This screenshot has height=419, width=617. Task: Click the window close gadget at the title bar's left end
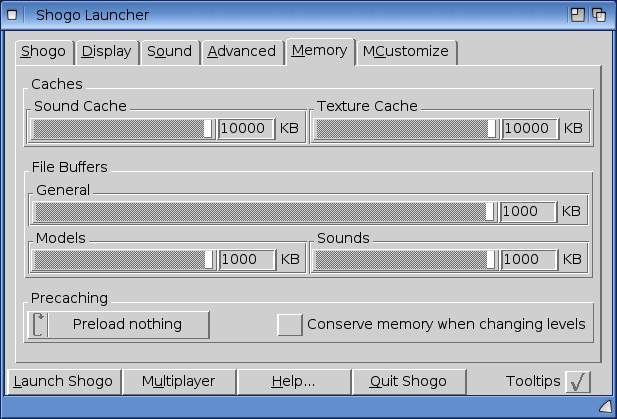12,15
